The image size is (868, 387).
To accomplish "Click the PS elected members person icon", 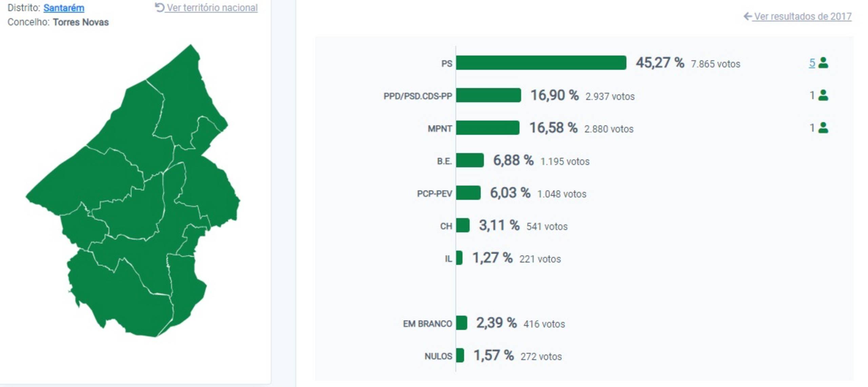I will click(x=823, y=63).
